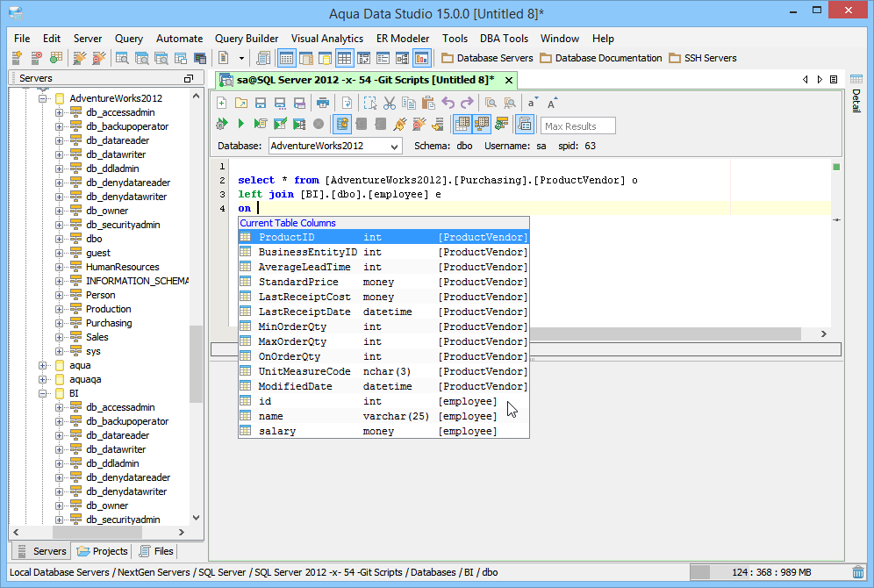Viewport: 874px width, 588px height.
Task: Click the orange plug Connect icon in query toolbar
Action: 399,124
